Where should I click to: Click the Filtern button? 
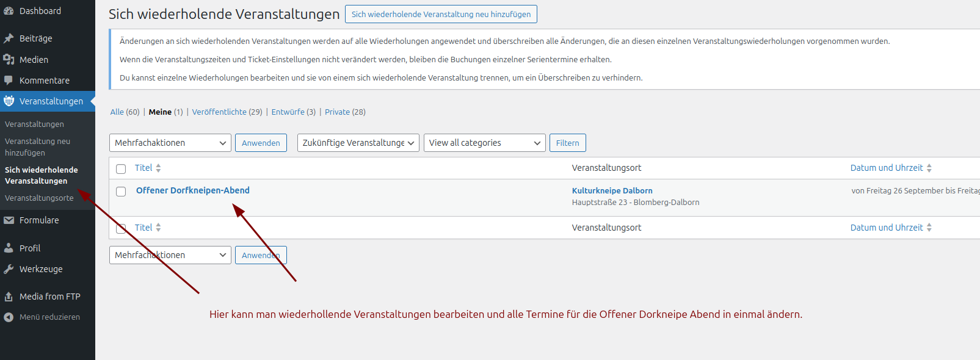[568, 143]
